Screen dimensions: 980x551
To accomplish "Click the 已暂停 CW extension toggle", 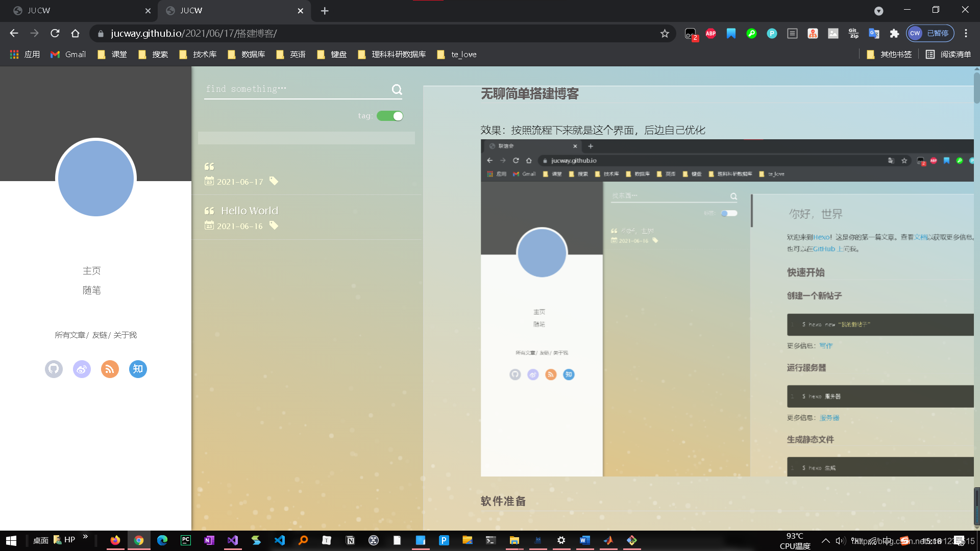I will [x=930, y=33].
